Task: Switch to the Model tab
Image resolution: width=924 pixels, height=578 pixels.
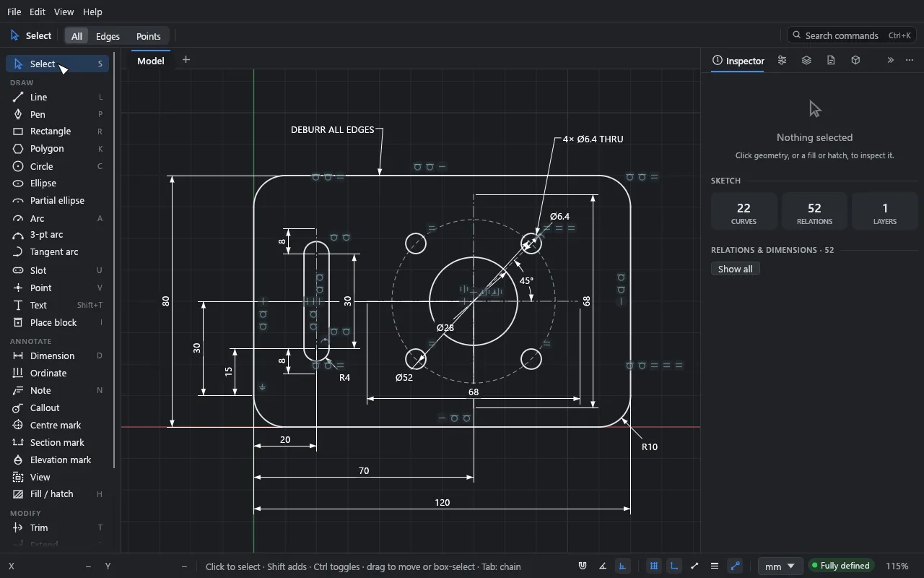Action: pyautogui.click(x=151, y=61)
